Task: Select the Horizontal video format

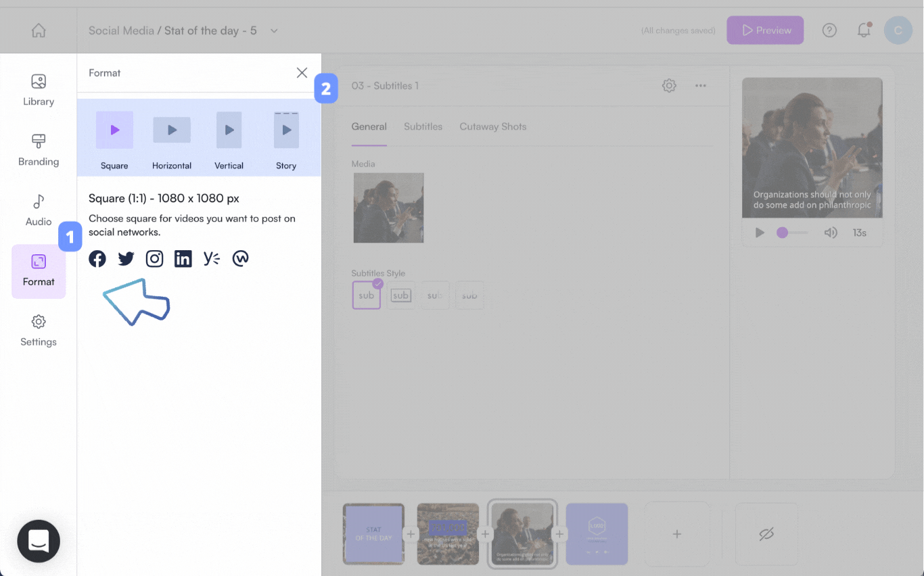Action: click(x=172, y=140)
